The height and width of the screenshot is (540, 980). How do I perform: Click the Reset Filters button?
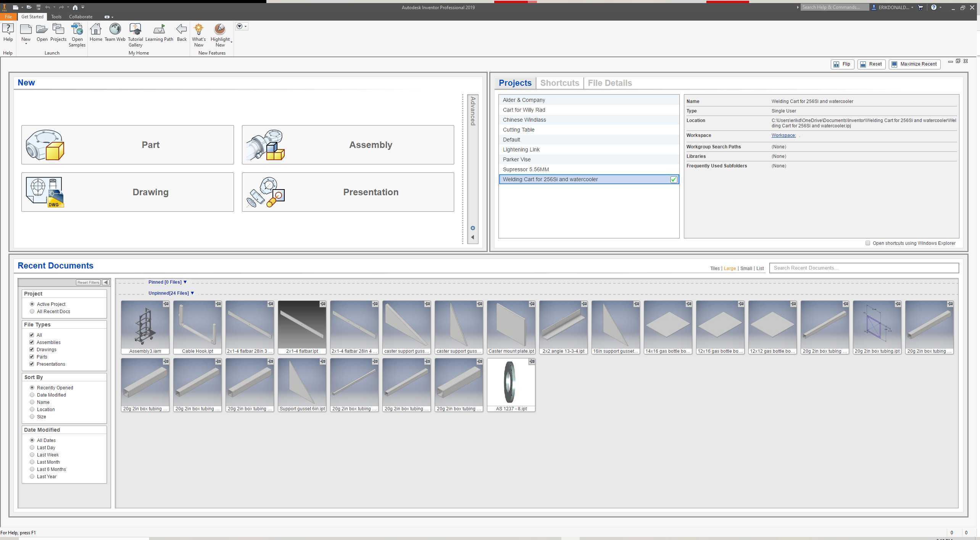(x=88, y=282)
